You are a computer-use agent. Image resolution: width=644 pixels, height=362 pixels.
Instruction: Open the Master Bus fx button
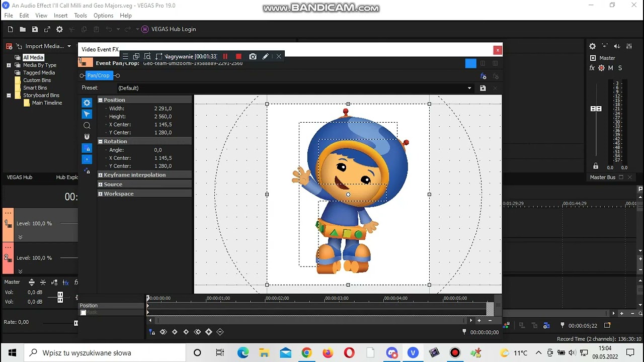pos(592,68)
